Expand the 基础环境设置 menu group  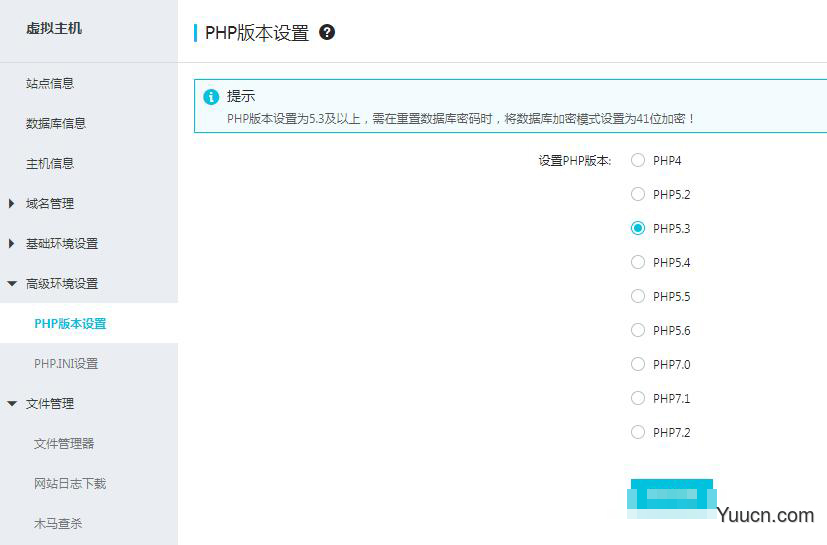coord(61,244)
